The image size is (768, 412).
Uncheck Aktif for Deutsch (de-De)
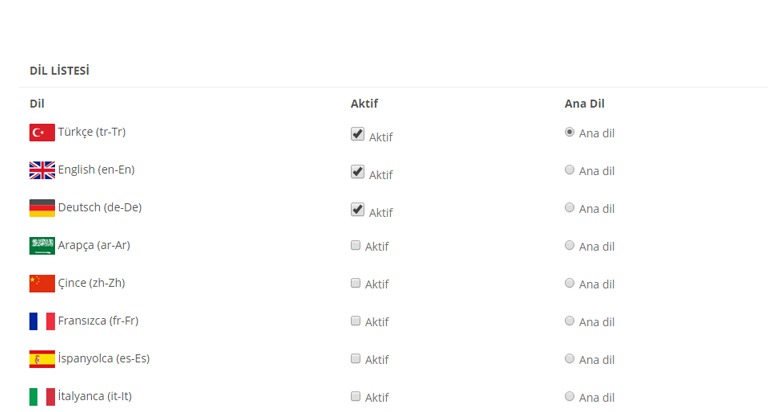[x=358, y=209]
